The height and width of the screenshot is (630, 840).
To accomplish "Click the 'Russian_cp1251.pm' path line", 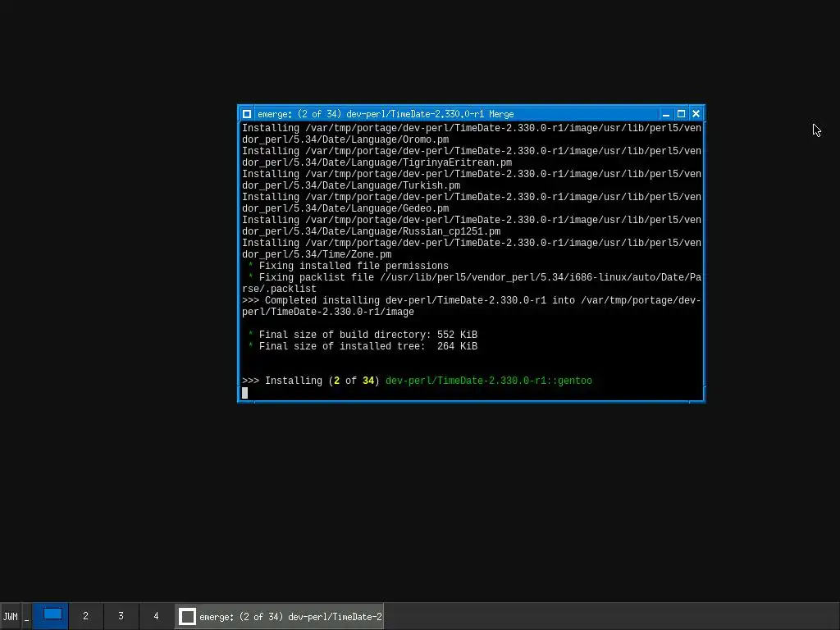I will click(x=372, y=232).
